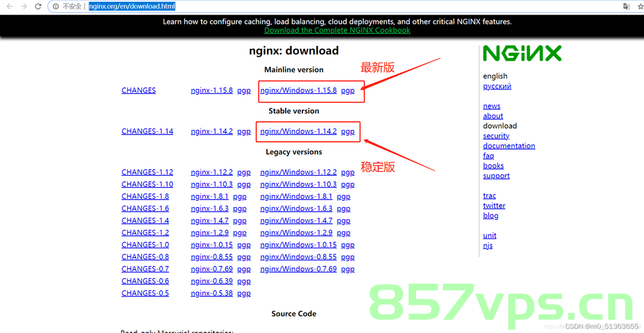This screenshot has width=644, height=333.
Task: Click the NGINX logo
Action: pyautogui.click(x=522, y=54)
